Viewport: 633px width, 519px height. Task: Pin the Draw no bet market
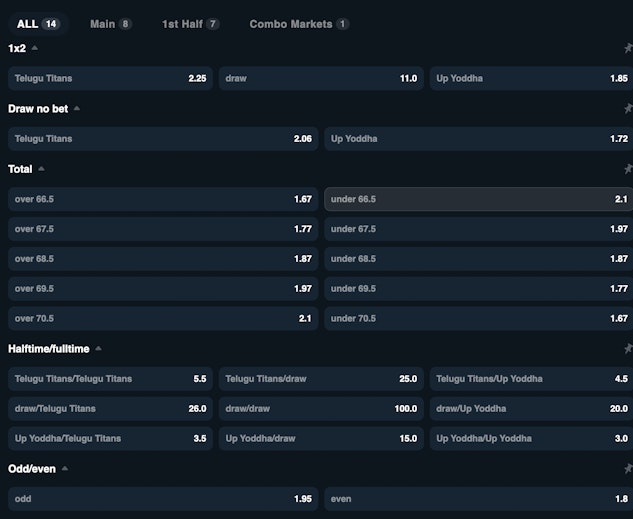(627, 108)
